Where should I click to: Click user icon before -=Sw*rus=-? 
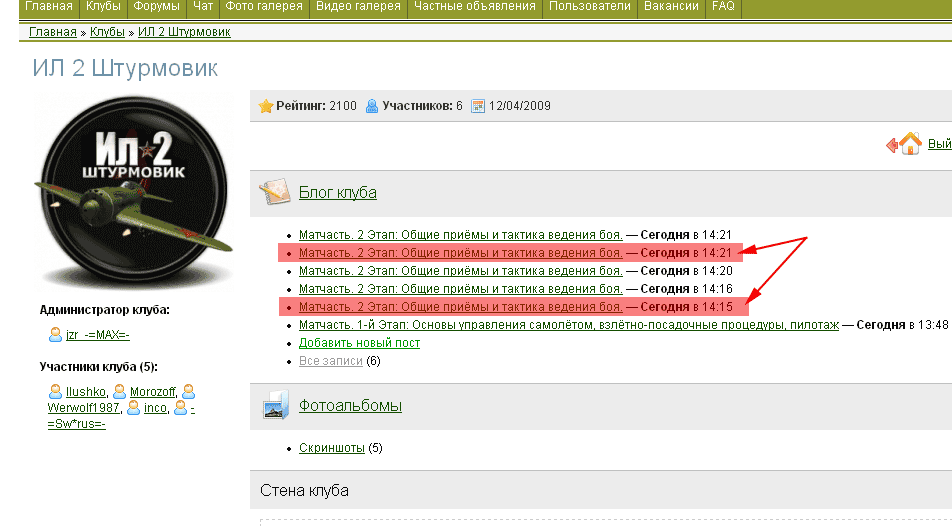180,408
